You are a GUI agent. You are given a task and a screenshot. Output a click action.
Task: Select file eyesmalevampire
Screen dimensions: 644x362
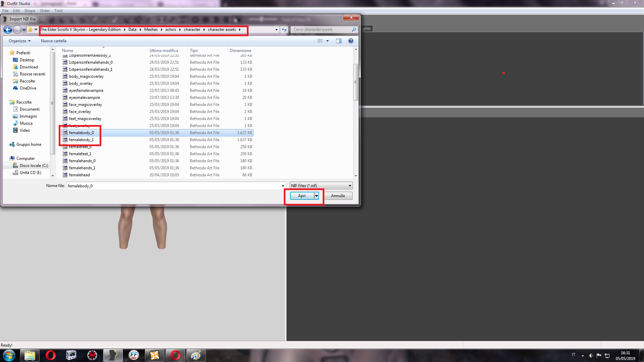pos(158,98)
